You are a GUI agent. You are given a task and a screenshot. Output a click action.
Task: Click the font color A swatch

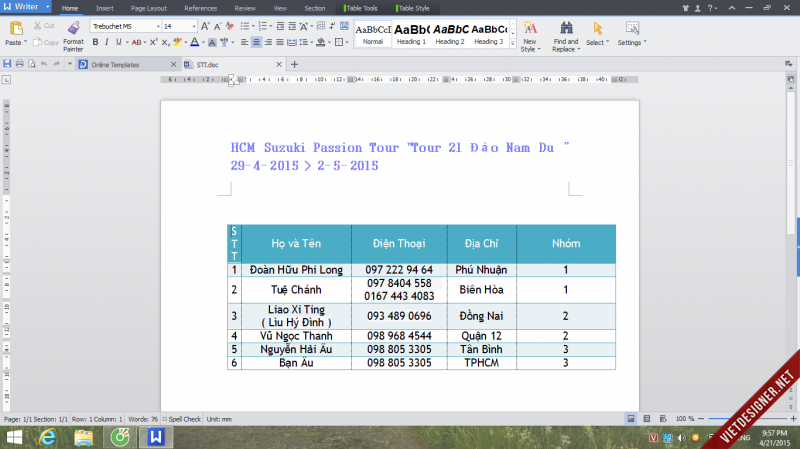[x=194, y=42]
